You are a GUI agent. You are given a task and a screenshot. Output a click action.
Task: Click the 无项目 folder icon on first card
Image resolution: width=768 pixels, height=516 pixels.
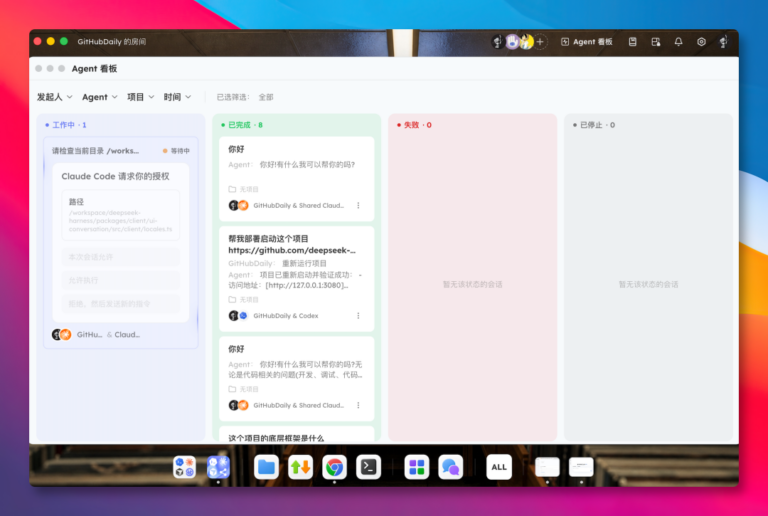tap(232, 189)
